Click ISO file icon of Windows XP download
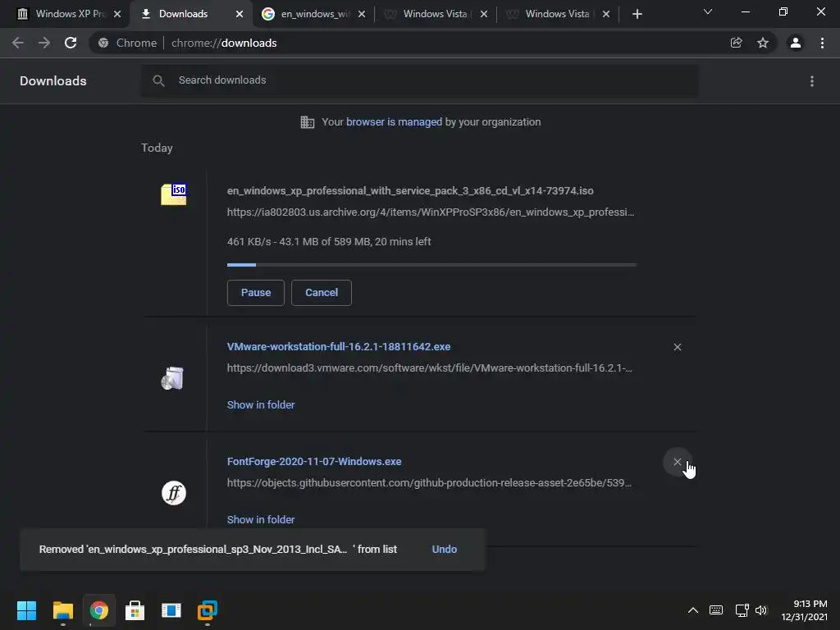 [x=174, y=194]
